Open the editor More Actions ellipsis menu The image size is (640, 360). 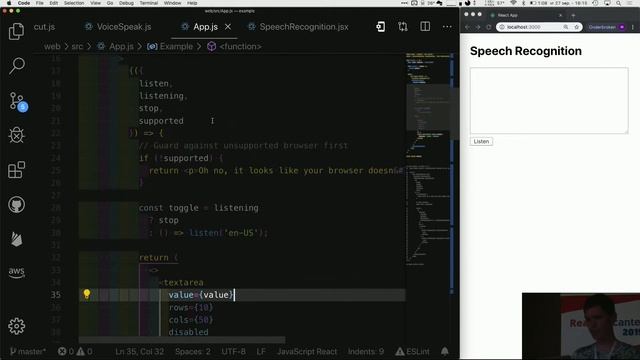[447, 27]
